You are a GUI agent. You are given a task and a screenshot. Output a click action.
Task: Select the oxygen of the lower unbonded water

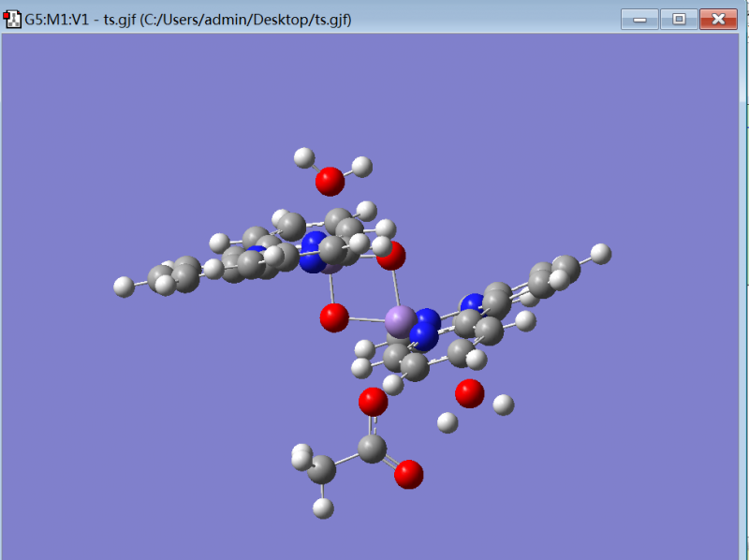click(470, 393)
